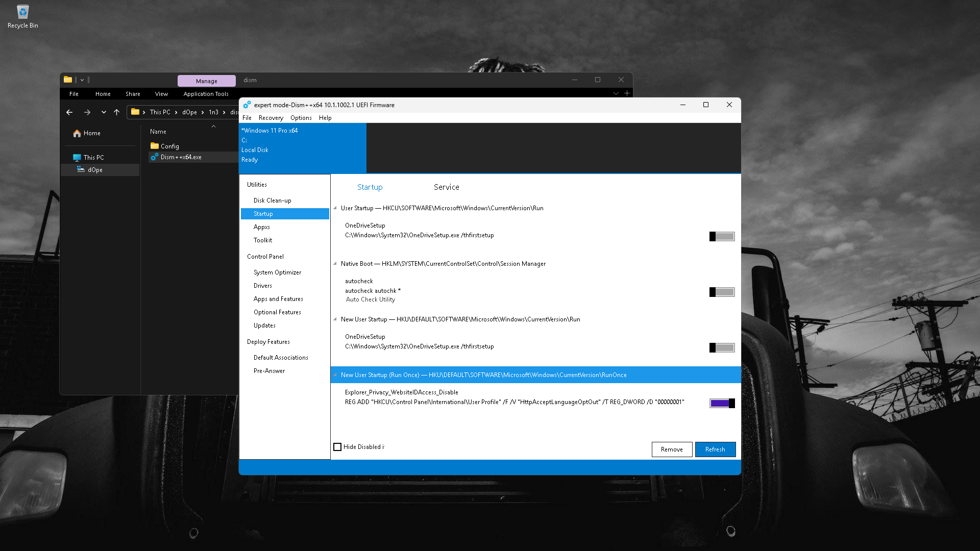
Task: Collapse the User Startup group
Action: (x=335, y=208)
